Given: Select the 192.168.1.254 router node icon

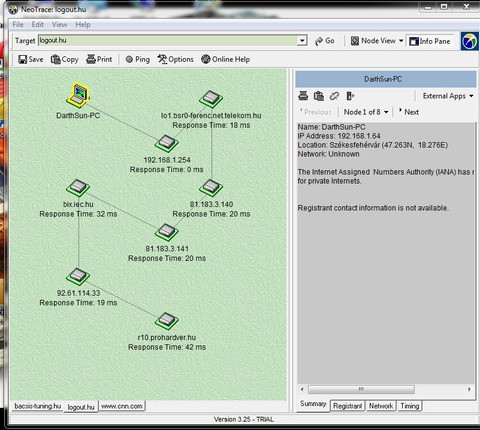Looking at the screenshot, I should click(167, 143).
